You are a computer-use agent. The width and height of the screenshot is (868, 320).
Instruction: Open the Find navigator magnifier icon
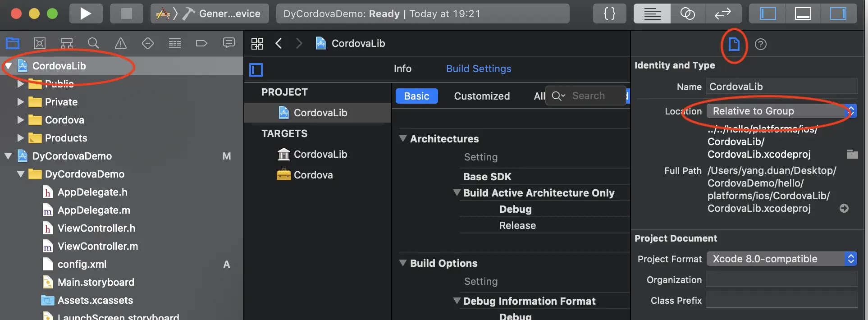pos(93,43)
